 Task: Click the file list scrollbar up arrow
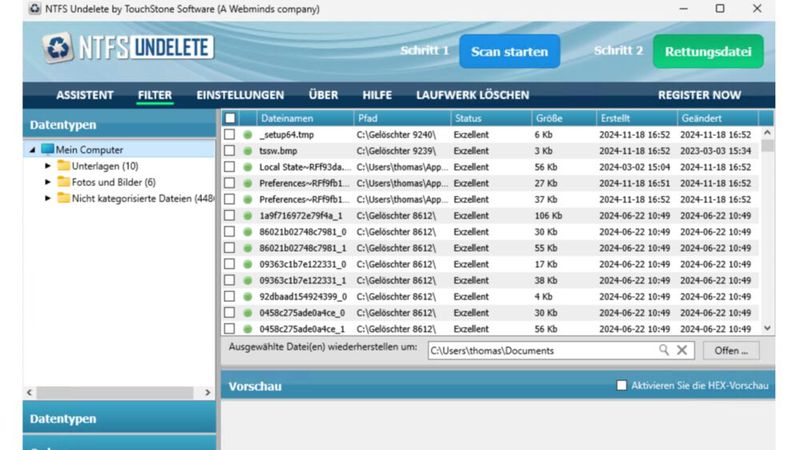(x=767, y=133)
